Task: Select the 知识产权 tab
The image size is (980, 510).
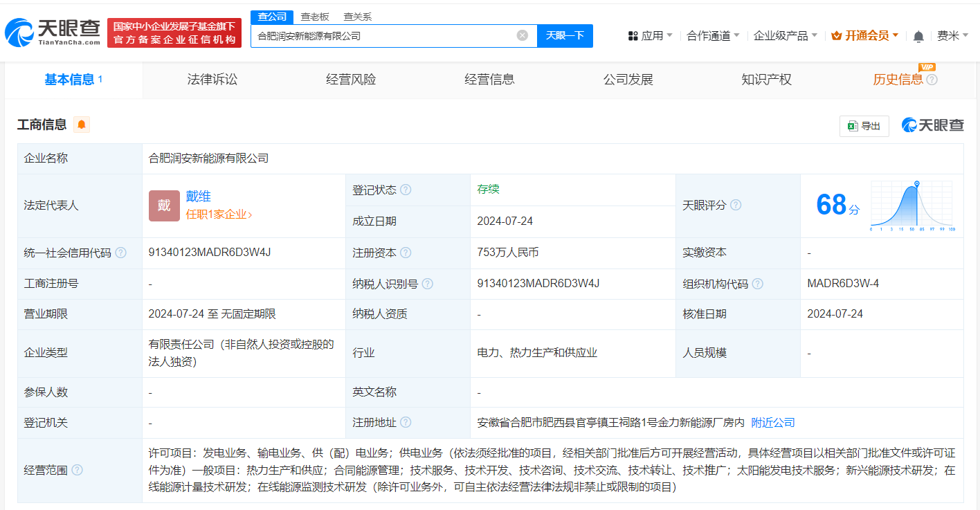Action: (766, 79)
